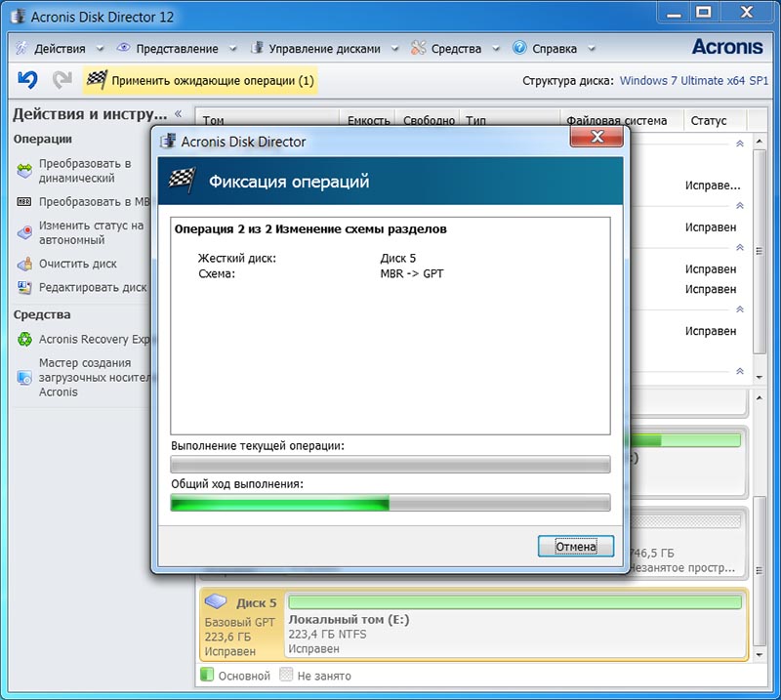The width and height of the screenshot is (781, 700).
Task: Click the MBR convert icon
Action: tap(24, 202)
